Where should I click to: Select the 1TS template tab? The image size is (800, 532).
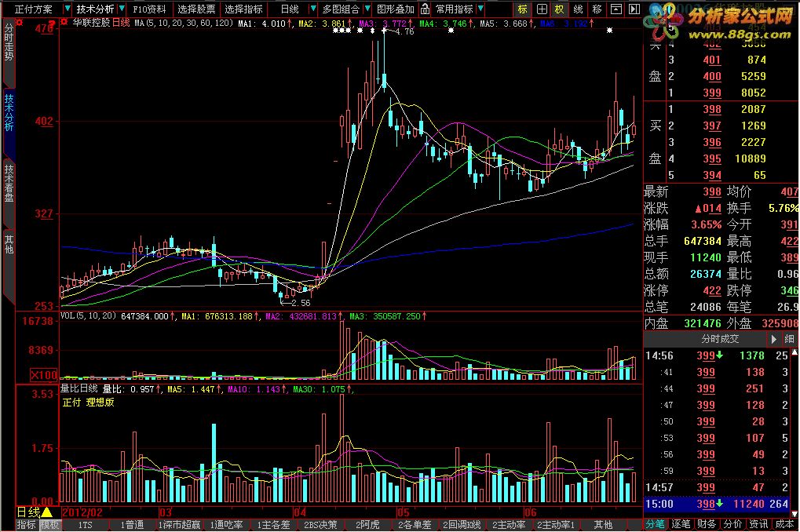point(86,525)
